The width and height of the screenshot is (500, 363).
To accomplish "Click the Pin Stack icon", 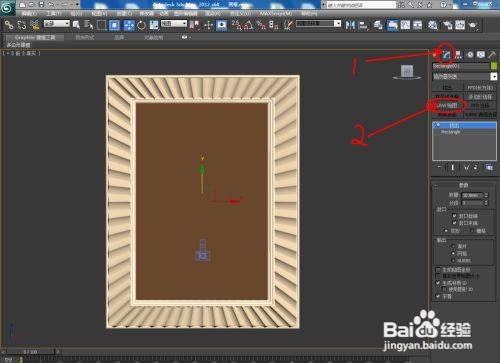I will [439, 167].
